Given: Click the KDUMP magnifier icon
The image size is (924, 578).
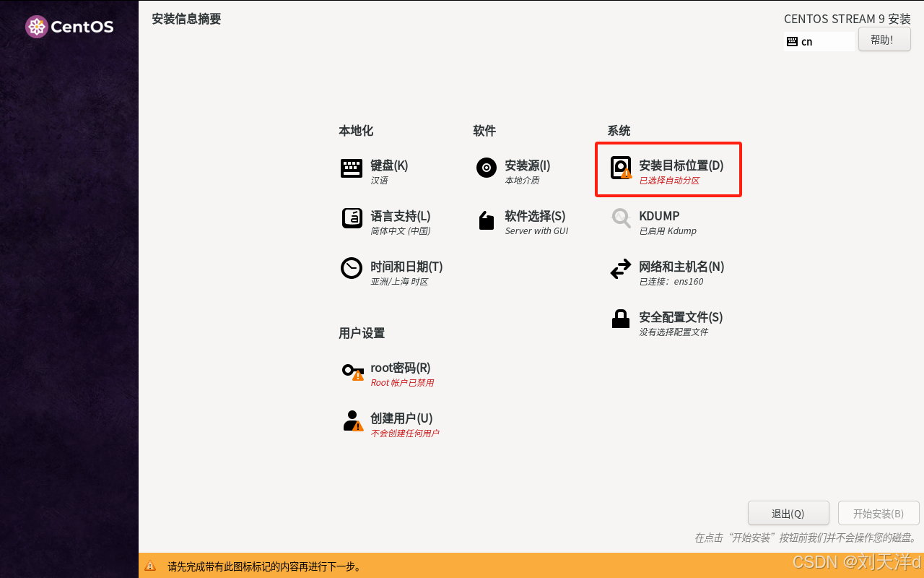Looking at the screenshot, I should point(621,217).
